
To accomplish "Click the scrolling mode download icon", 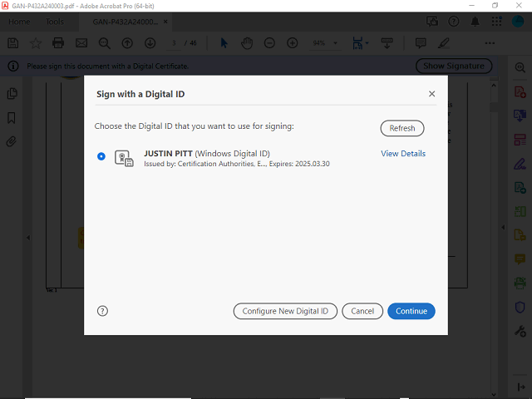I will (387, 43).
